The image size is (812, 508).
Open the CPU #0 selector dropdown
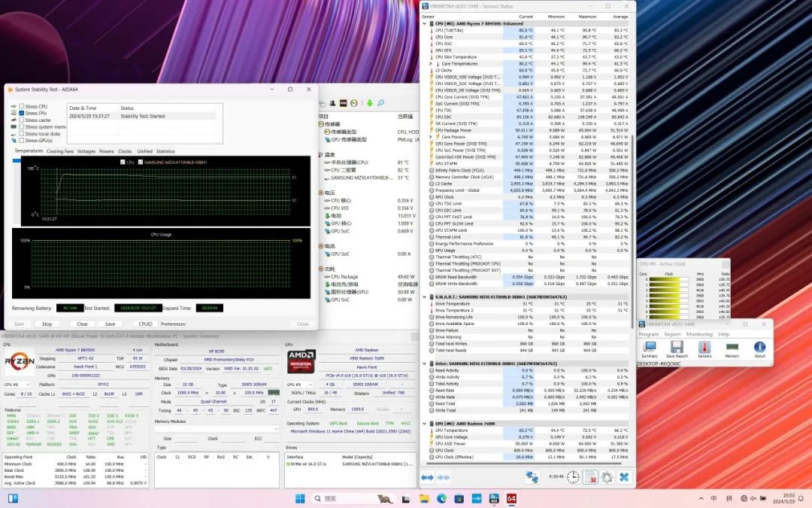15,383
